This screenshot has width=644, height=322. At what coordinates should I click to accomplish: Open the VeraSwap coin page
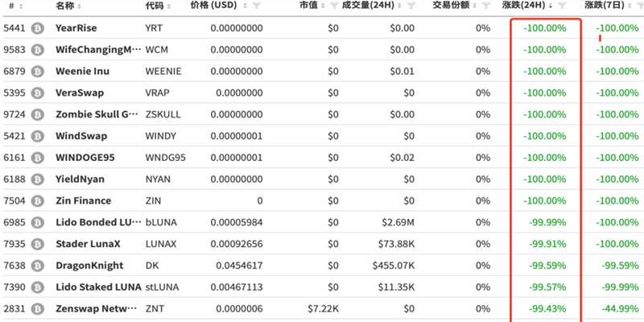click(x=80, y=93)
